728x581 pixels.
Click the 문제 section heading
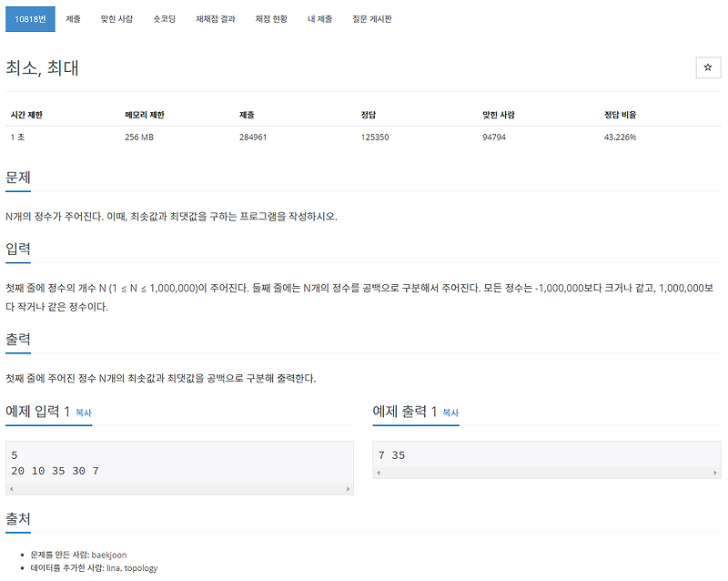point(19,178)
